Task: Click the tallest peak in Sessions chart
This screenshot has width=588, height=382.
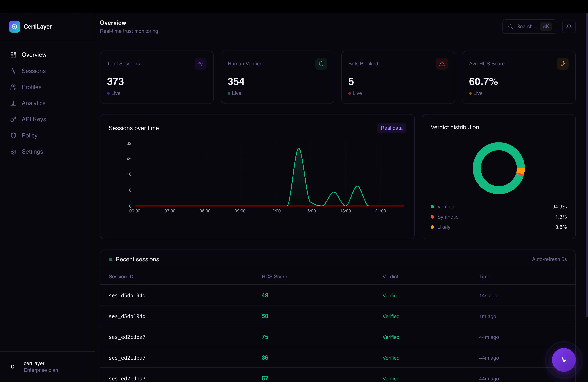Action: click(299, 148)
